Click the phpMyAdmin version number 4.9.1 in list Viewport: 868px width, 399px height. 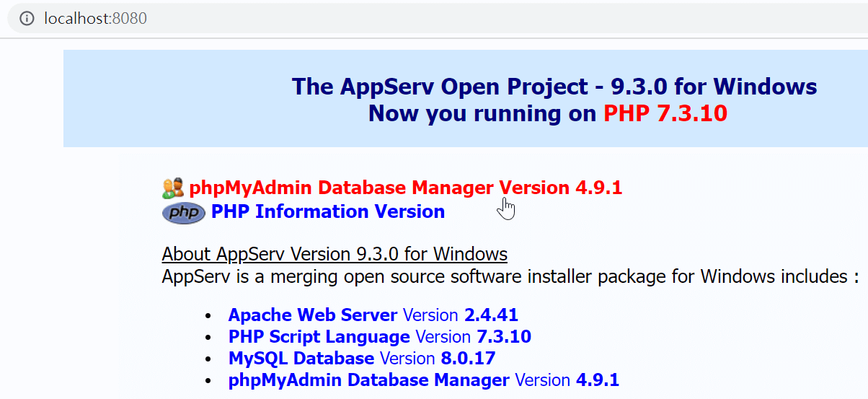click(x=598, y=380)
